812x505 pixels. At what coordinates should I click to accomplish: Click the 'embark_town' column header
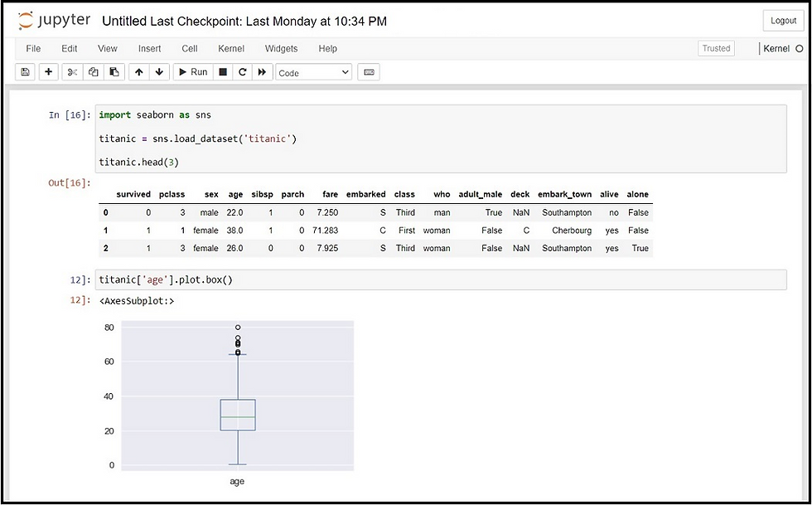[564, 194]
